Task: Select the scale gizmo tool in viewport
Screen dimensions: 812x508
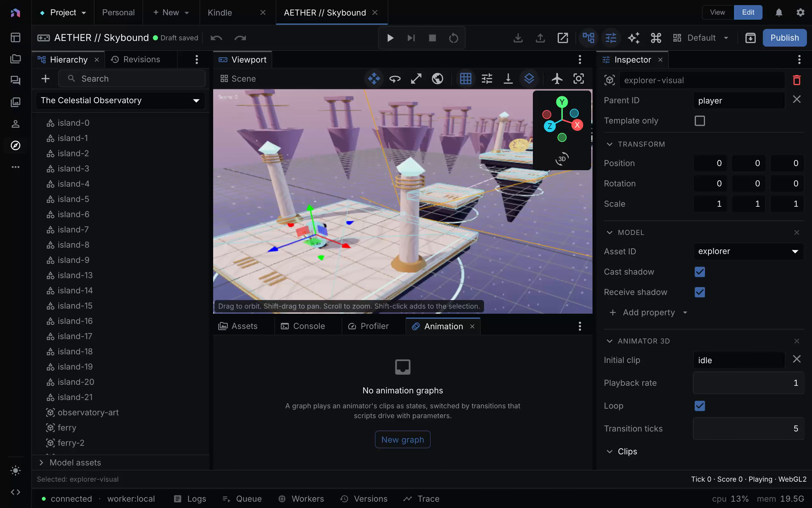Action: click(416, 79)
